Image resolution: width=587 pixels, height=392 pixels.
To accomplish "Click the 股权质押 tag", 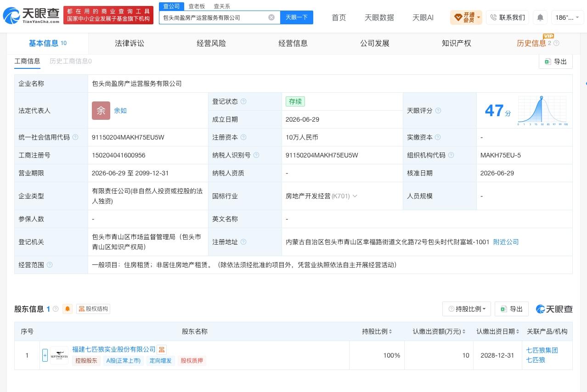I will 192,361.
